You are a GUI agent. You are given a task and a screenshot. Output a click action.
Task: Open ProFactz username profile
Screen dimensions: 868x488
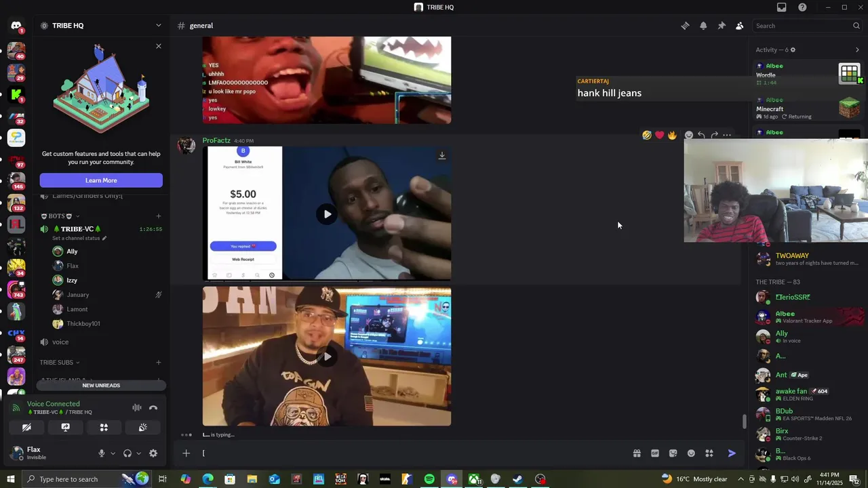tap(216, 140)
